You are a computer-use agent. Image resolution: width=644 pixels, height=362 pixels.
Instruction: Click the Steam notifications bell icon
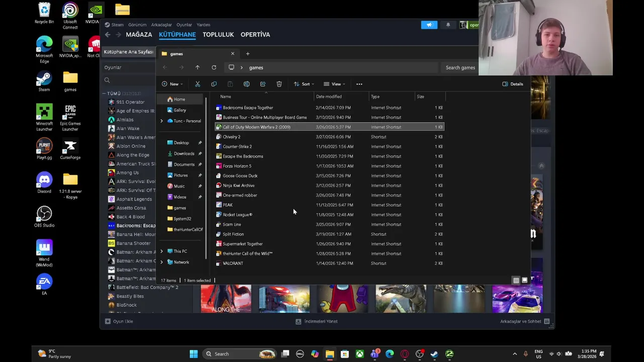point(448,25)
